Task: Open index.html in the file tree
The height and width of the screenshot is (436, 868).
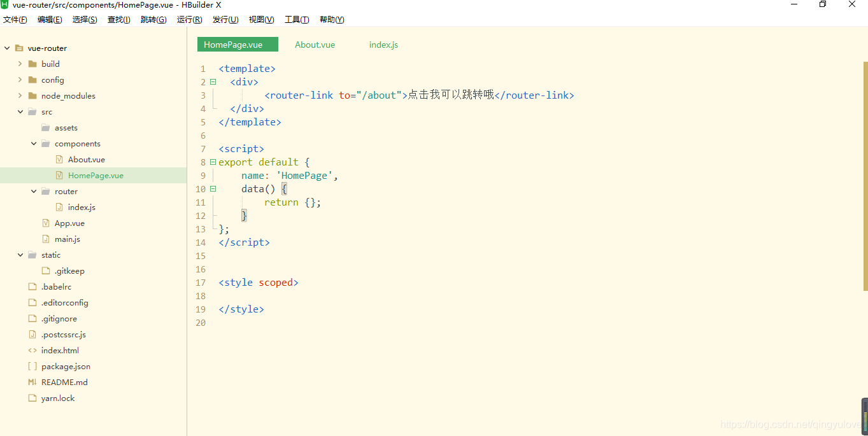Action: click(60, 350)
